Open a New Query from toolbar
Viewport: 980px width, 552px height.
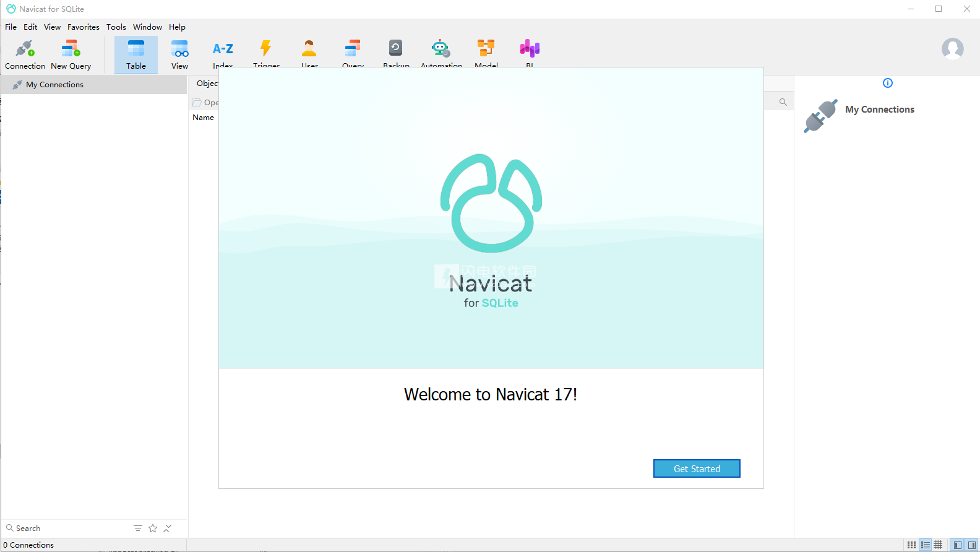71,54
